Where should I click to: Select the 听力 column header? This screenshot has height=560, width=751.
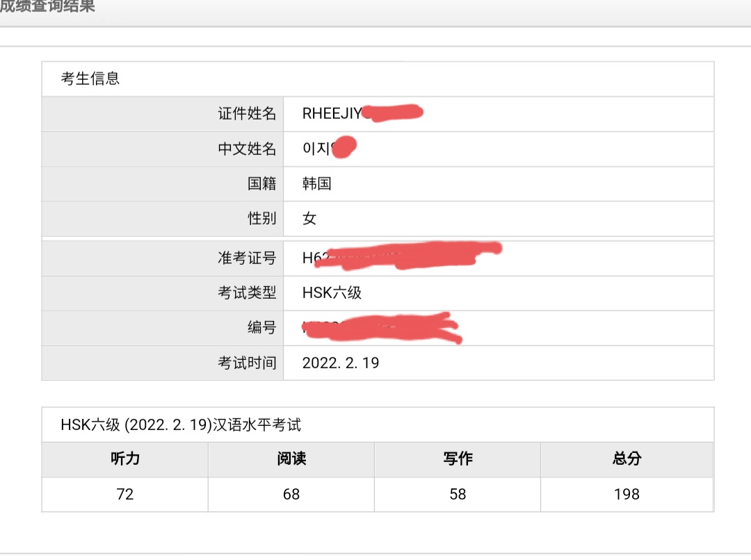coord(125,459)
